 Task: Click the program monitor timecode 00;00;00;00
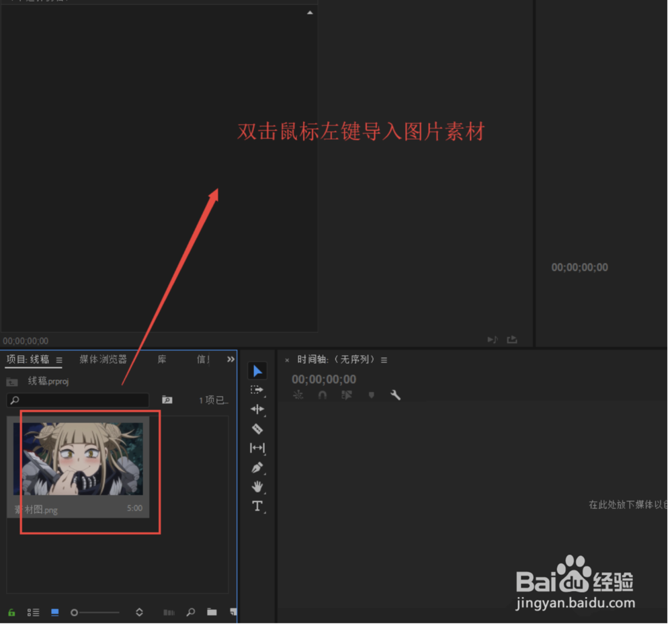(579, 268)
